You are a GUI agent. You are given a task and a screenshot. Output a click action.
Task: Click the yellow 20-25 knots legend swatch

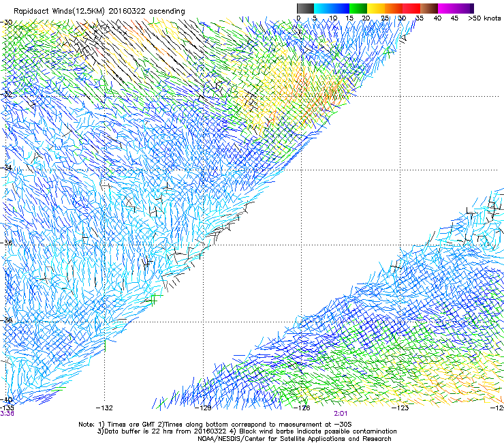(x=376, y=8)
